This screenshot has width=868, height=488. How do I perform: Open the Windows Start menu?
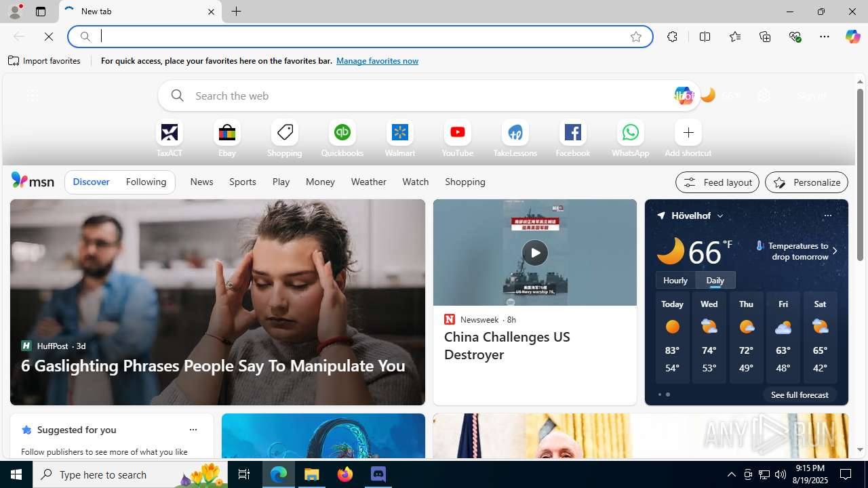(16, 474)
